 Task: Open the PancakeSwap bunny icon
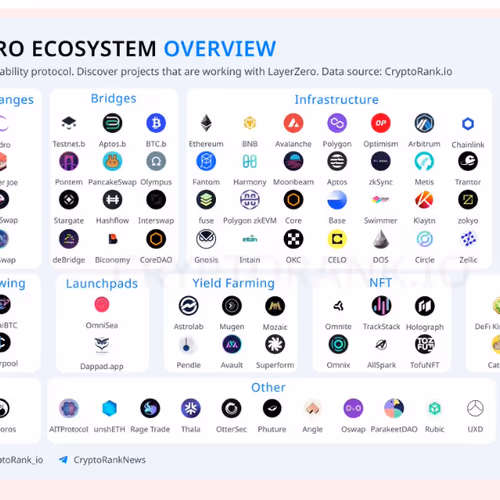(x=112, y=161)
